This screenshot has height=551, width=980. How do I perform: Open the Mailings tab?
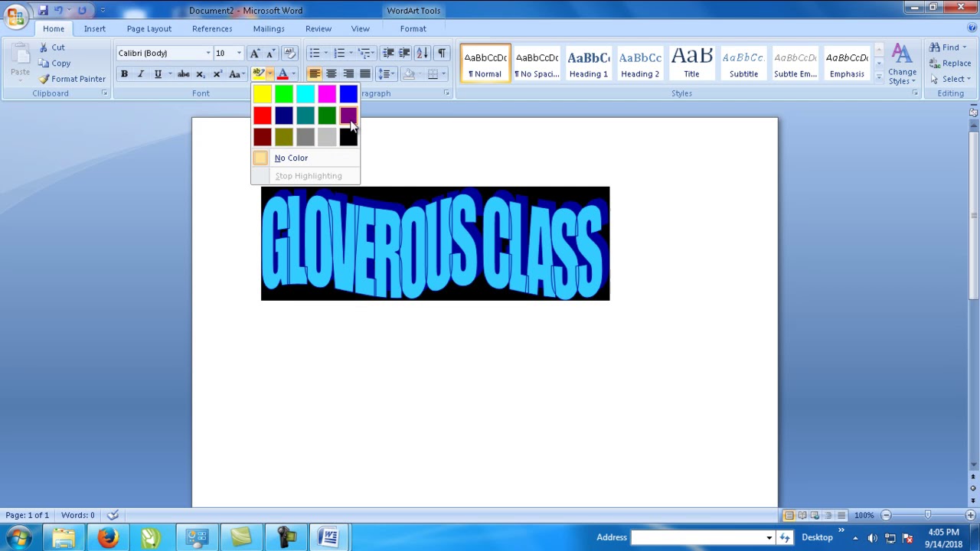(269, 29)
